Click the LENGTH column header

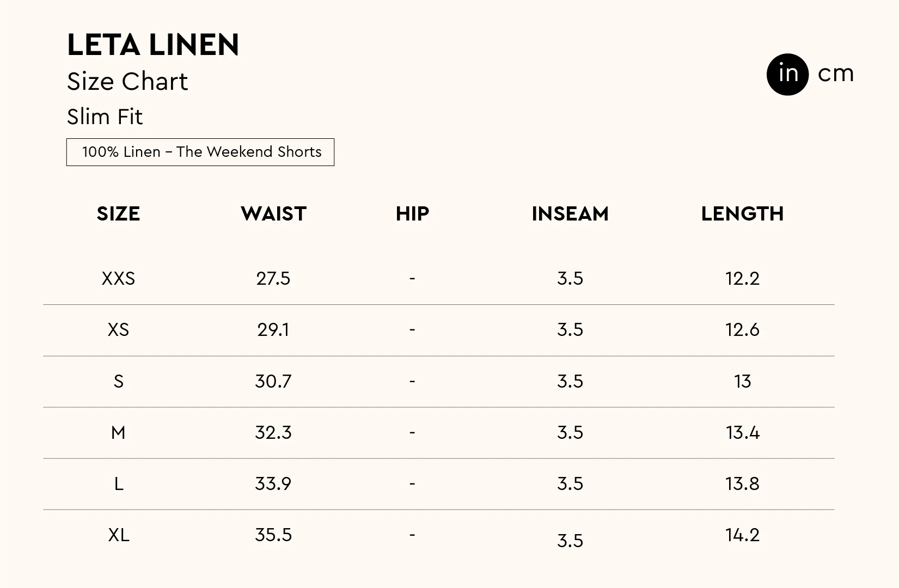[x=742, y=214]
